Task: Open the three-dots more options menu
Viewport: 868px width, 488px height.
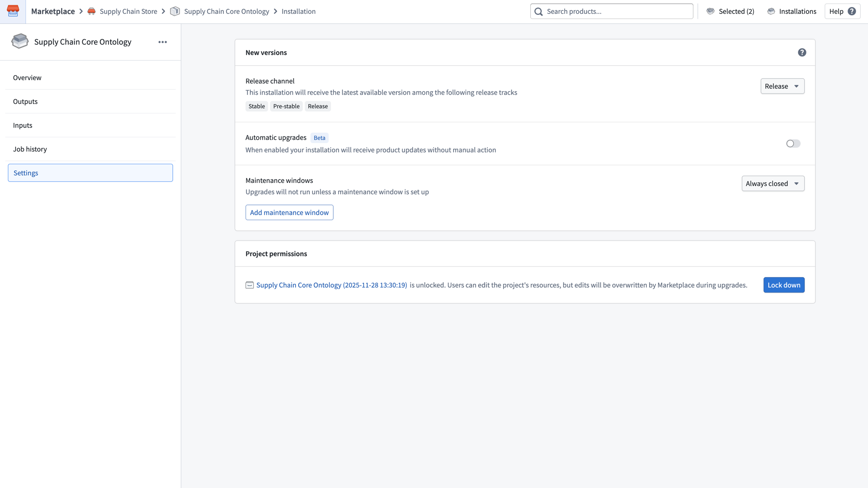Action: pos(163,42)
